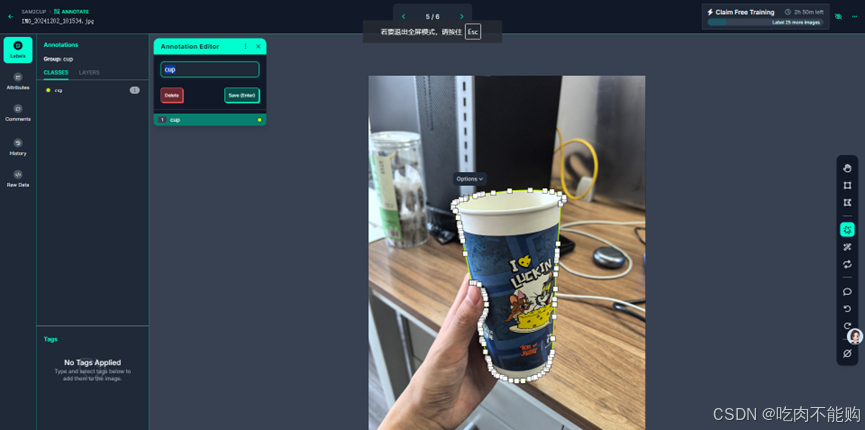The height and width of the screenshot is (430, 865).
Task: Click the ANNOTATE breadcrumb
Action: click(x=71, y=12)
